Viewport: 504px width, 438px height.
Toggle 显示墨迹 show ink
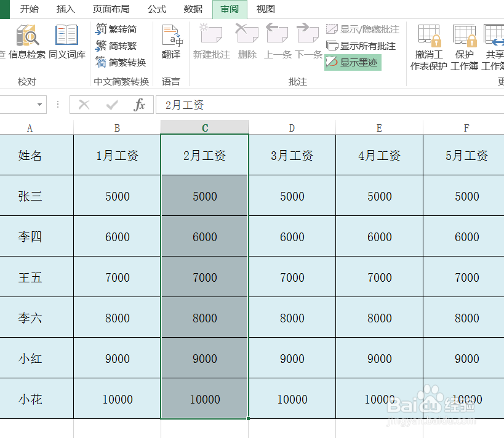[x=352, y=62]
